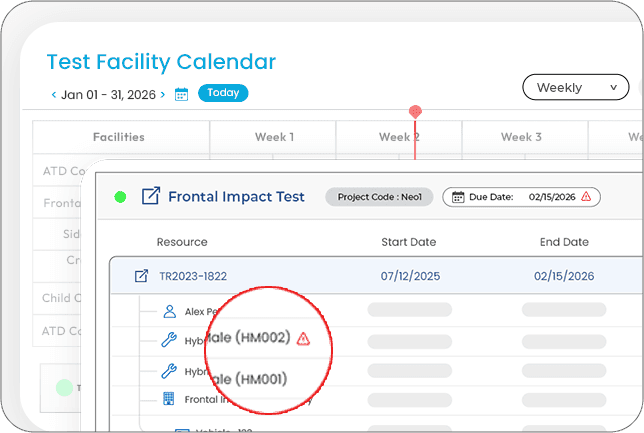Click the building icon for Frontal facility
The height and width of the screenshot is (433, 644).
point(169,398)
